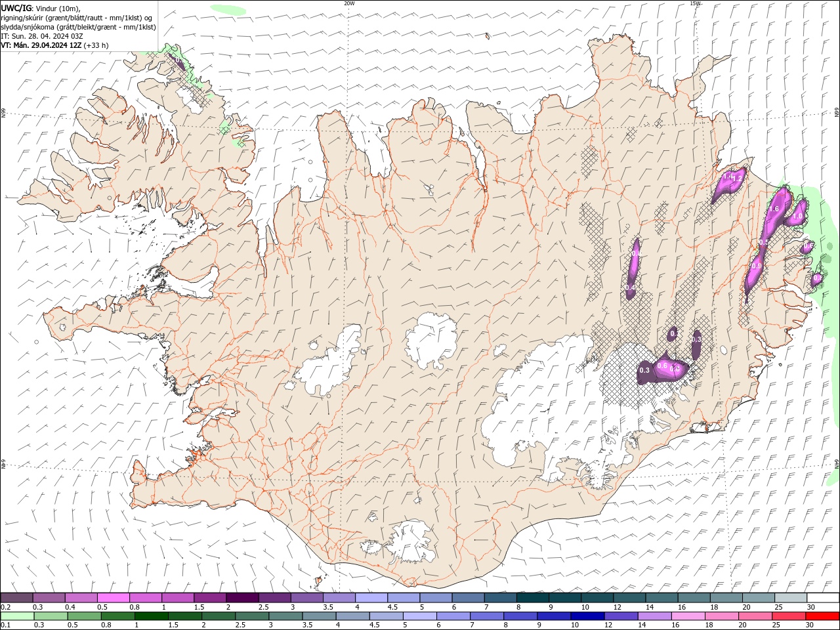Pick the pale grey 25 mm snow legend swatch
Screen dimensions: 840x630
click(x=790, y=597)
